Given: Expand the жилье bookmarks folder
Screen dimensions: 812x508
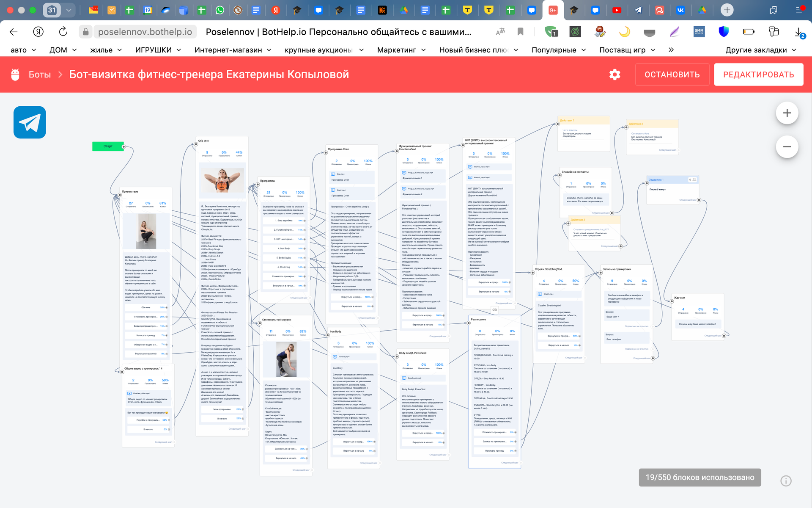Looking at the screenshot, I should coord(106,50).
